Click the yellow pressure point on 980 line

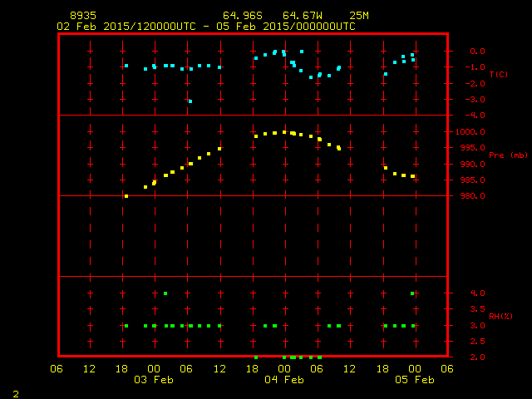(126, 196)
